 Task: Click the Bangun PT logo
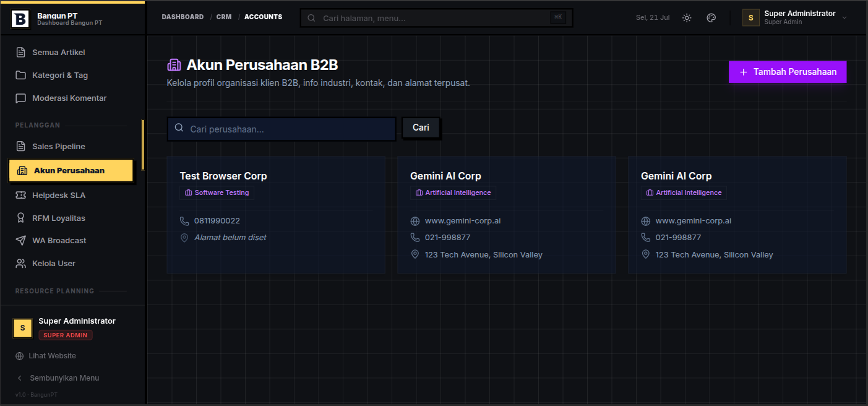tap(20, 19)
